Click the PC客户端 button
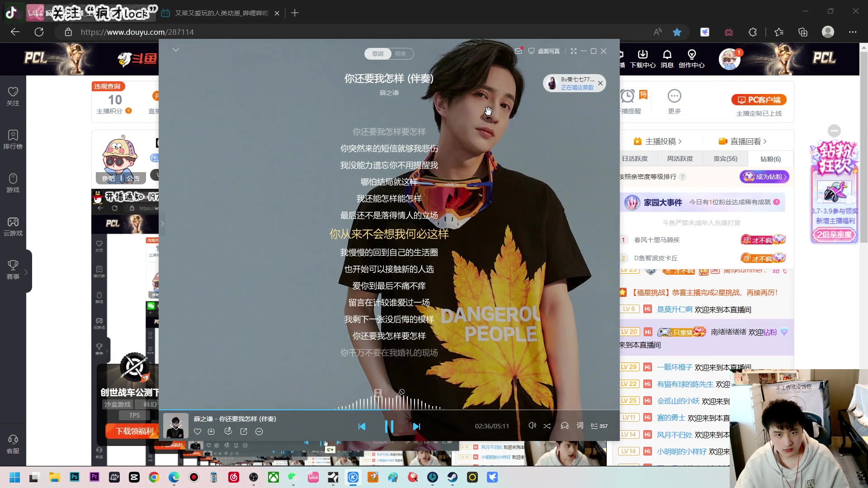 (759, 99)
